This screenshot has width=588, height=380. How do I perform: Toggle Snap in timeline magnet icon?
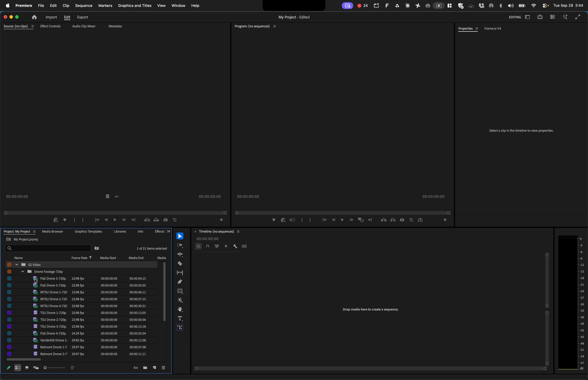click(208, 246)
